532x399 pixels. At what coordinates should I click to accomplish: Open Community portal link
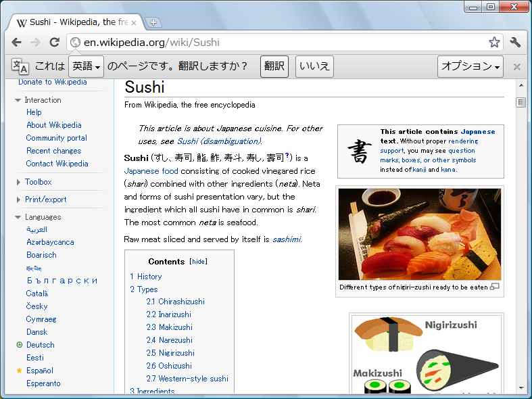56,138
